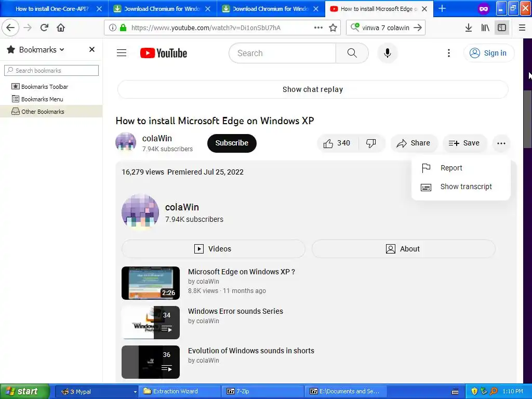Image resolution: width=532 pixels, height=399 pixels.
Task: Open page actions three-dot menu in address bar
Action: click(318, 28)
